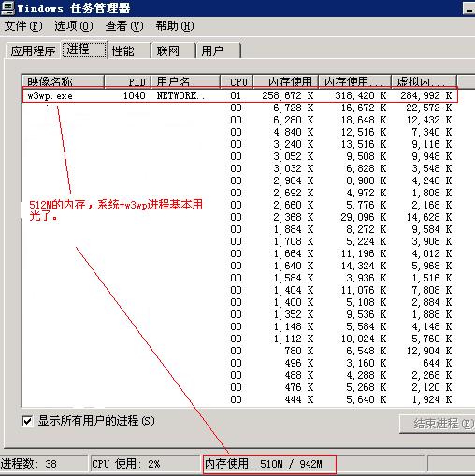Minimize the Task Manager window
This screenshot has height=476, width=475.
tap(468, 8)
